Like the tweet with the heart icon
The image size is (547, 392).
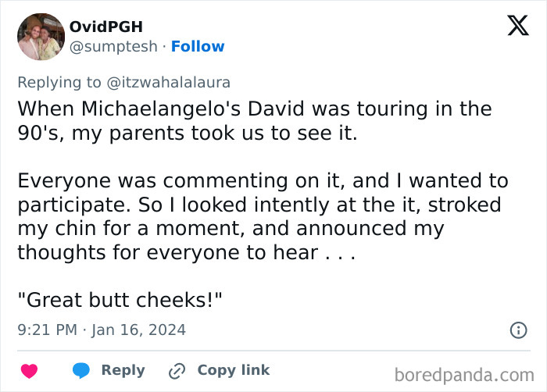(29, 371)
